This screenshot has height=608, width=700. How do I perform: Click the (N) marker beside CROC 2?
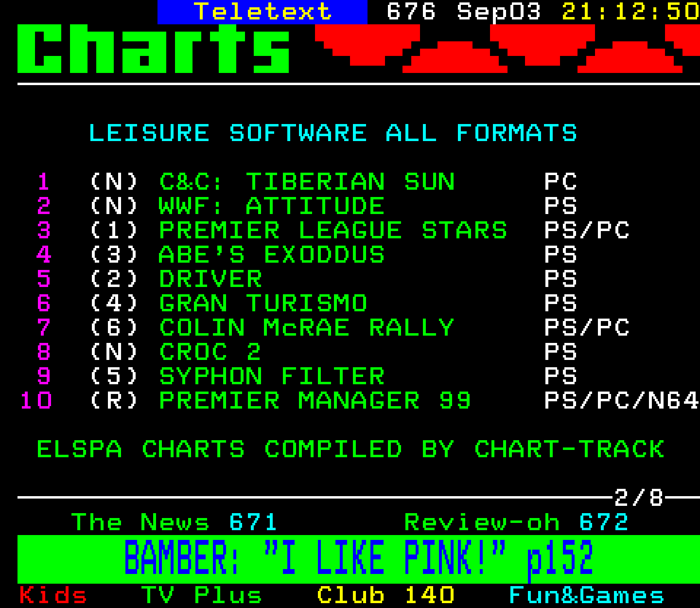[114, 352]
